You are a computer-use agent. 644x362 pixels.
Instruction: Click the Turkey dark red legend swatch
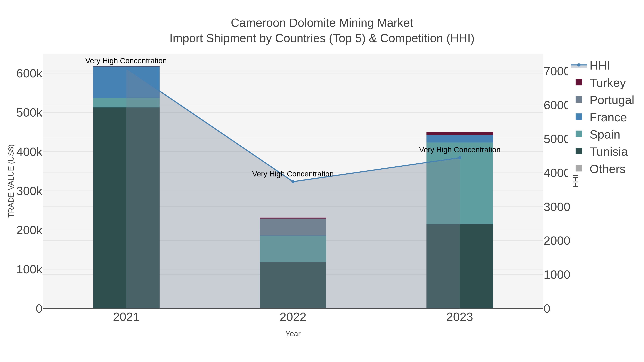[579, 82]
